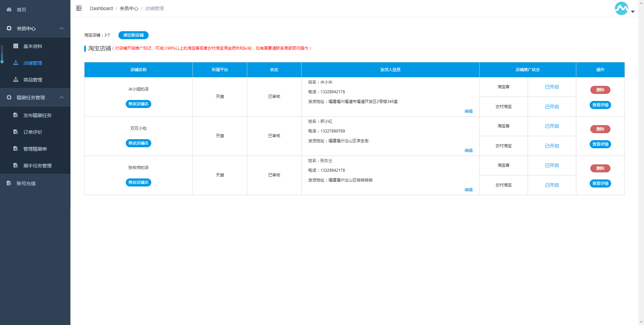Click the home dashboard icon in sidebar

(x=9, y=9)
